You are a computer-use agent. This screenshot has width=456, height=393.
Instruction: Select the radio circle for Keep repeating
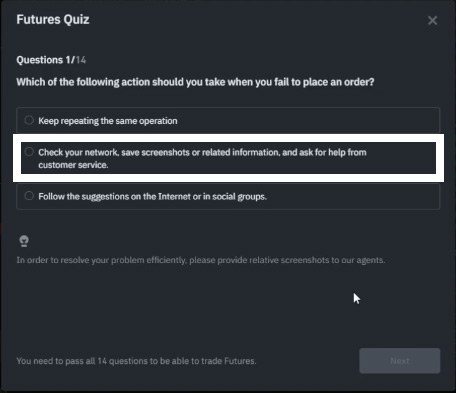29,120
